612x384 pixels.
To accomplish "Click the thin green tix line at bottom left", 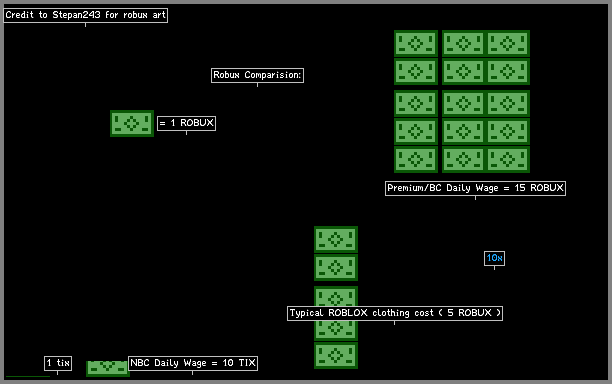I will click(28, 377).
